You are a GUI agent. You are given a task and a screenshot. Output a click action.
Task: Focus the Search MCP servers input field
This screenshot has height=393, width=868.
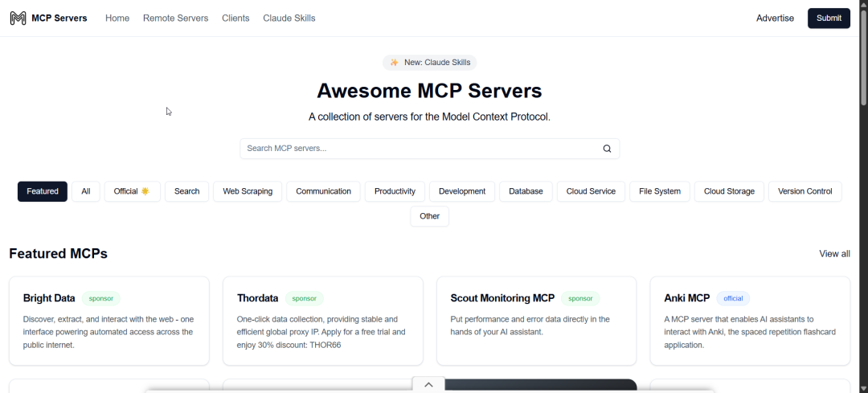pyautogui.click(x=429, y=149)
